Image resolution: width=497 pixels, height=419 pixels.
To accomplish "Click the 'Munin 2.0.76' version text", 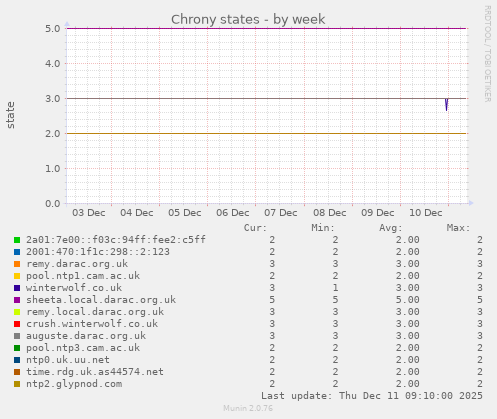I will pyautogui.click(x=248, y=408).
